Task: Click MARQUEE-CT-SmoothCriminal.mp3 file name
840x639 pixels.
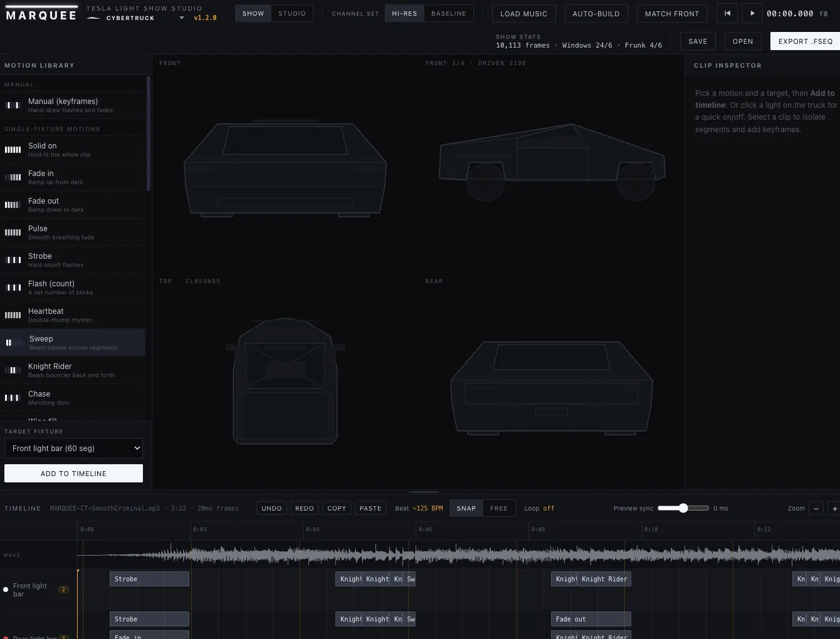Action: (x=105, y=508)
